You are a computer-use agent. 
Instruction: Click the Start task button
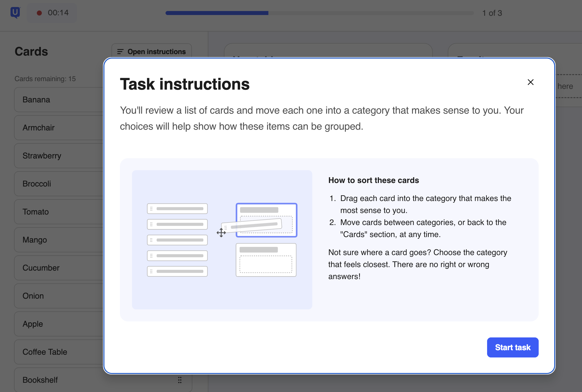[513, 347]
